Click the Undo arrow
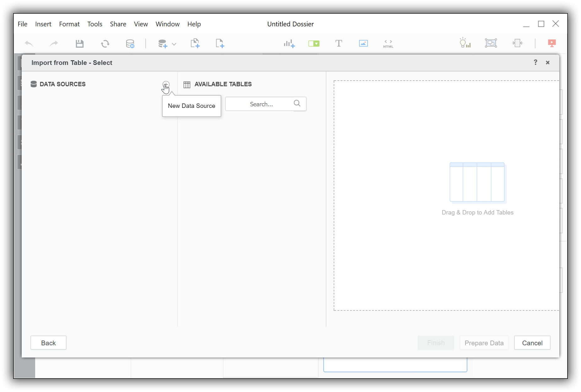581x392 pixels. pos(29,44)
